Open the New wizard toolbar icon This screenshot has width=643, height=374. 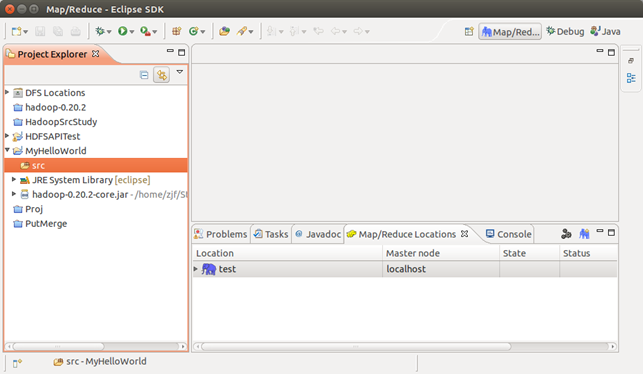16,31
